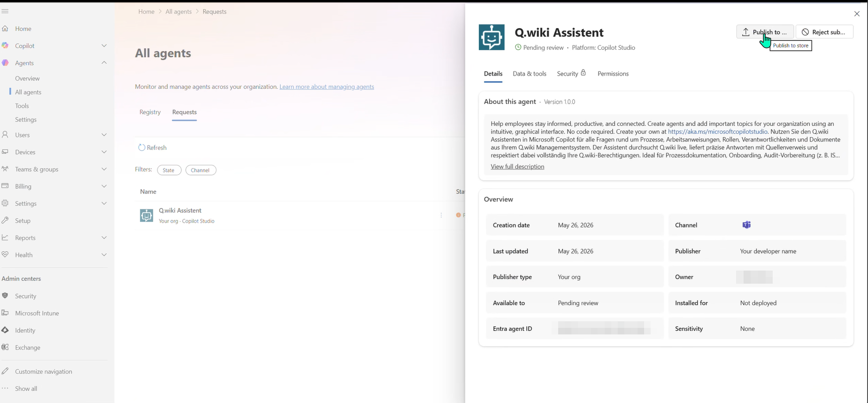The image size is (868, 403).
Task: Click the Sensitivity value None
Action: coord(747,329)
